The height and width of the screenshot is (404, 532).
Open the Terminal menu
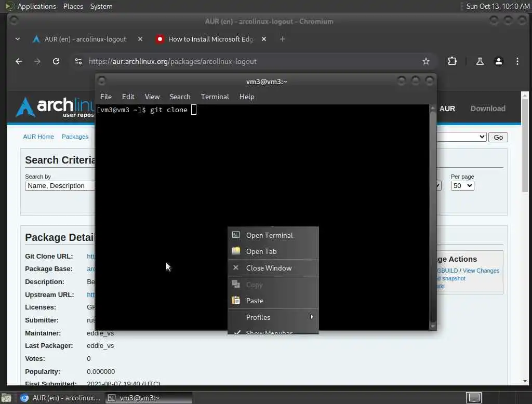(x=215, y=97)
